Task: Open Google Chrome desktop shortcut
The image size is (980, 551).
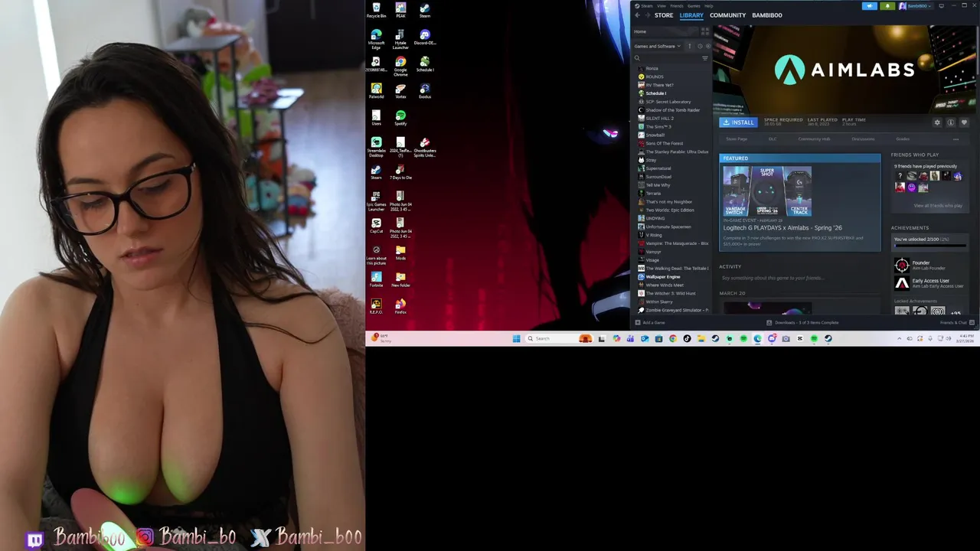Action: (x=400, y=66)
